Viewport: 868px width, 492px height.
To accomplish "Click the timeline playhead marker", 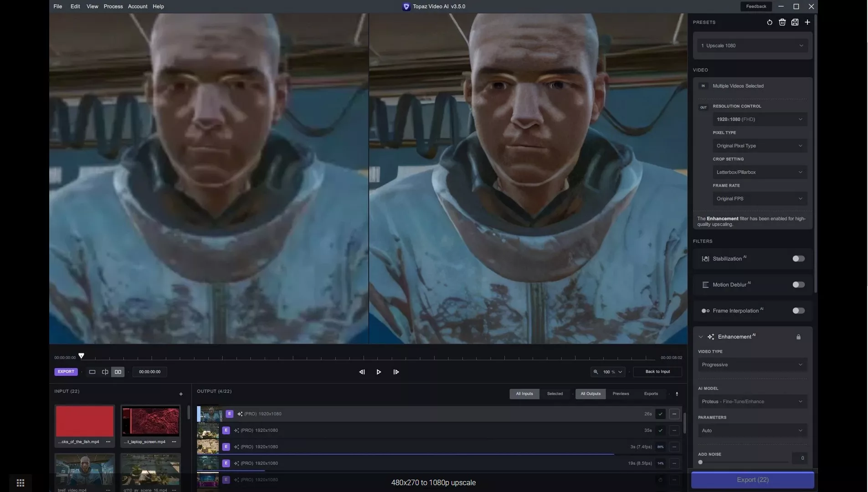I will coord(81,356).
